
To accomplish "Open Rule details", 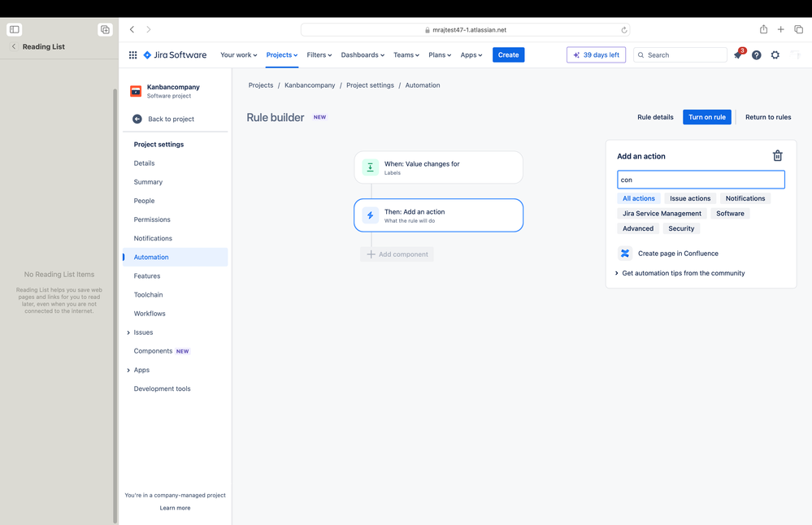I will 655,117.
